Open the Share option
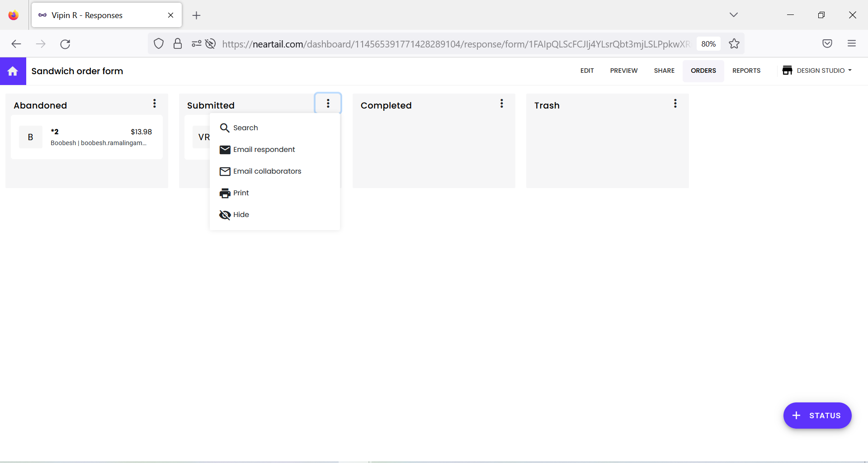 pyautogui.click(x=664, y=71)
